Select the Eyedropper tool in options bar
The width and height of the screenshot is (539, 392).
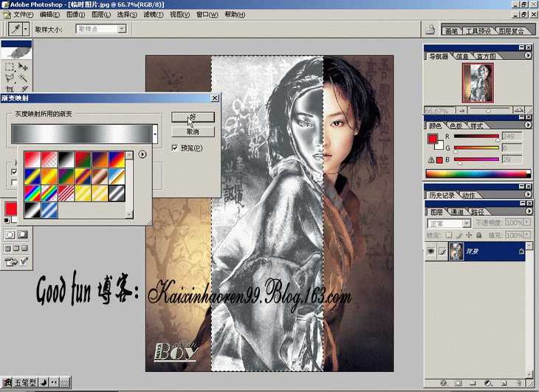pos(13,29)
